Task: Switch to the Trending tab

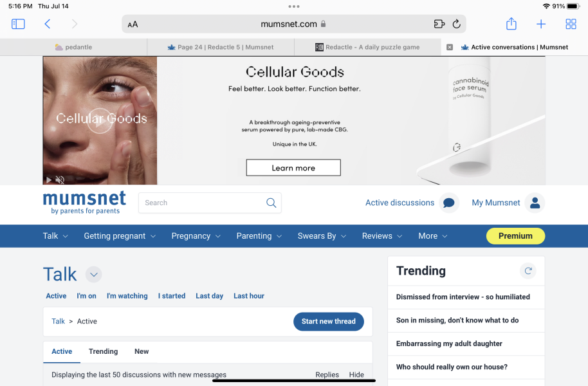Action: coord(103,351)
